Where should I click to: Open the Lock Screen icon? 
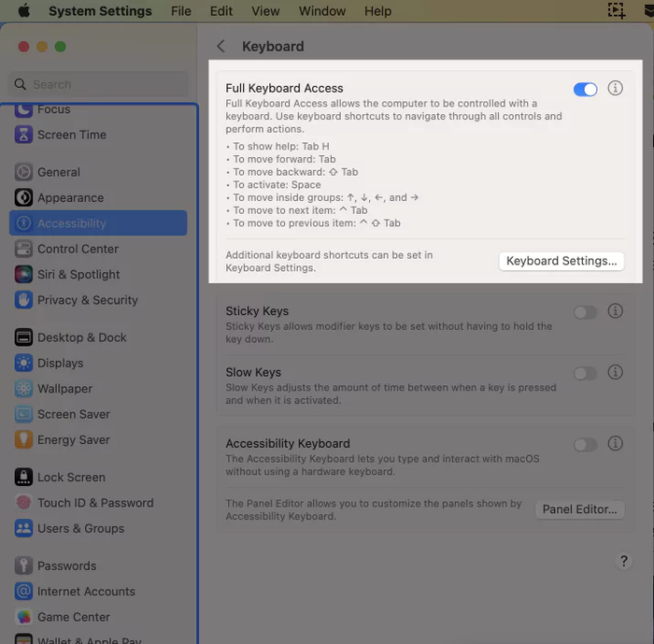tap(23, 477)
